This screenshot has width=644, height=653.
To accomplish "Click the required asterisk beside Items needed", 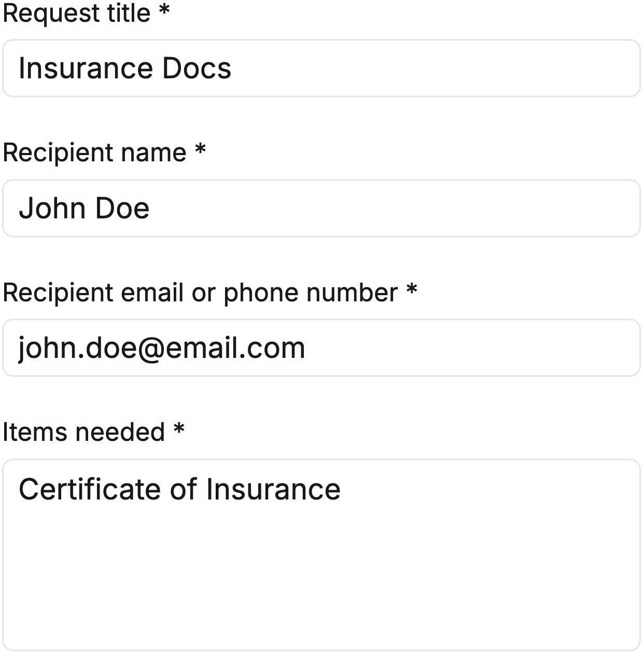I will pyautogui.click(x=179, y=429).
